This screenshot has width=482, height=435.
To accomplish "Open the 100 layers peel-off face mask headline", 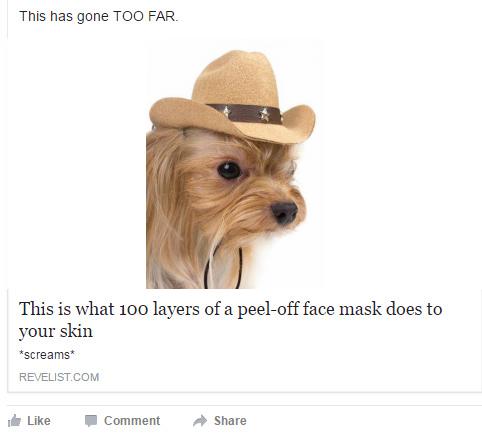I will coord(231,320).
